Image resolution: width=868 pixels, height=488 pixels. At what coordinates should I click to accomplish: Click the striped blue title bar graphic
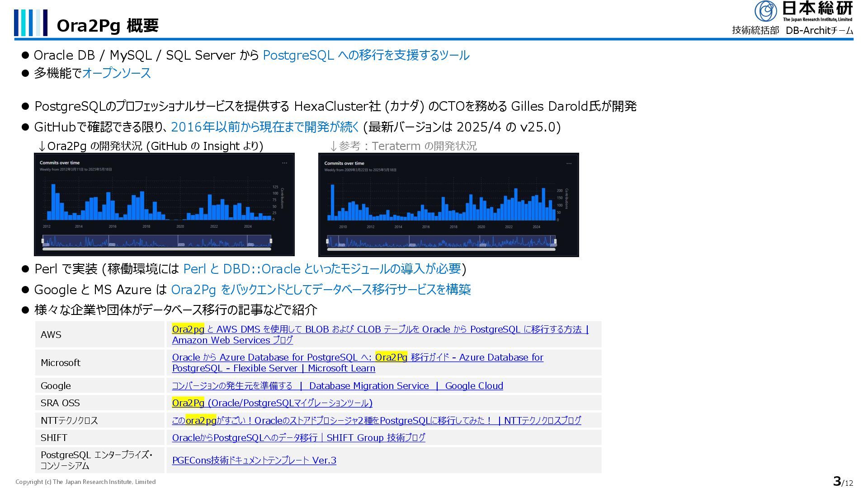(30, 23)
